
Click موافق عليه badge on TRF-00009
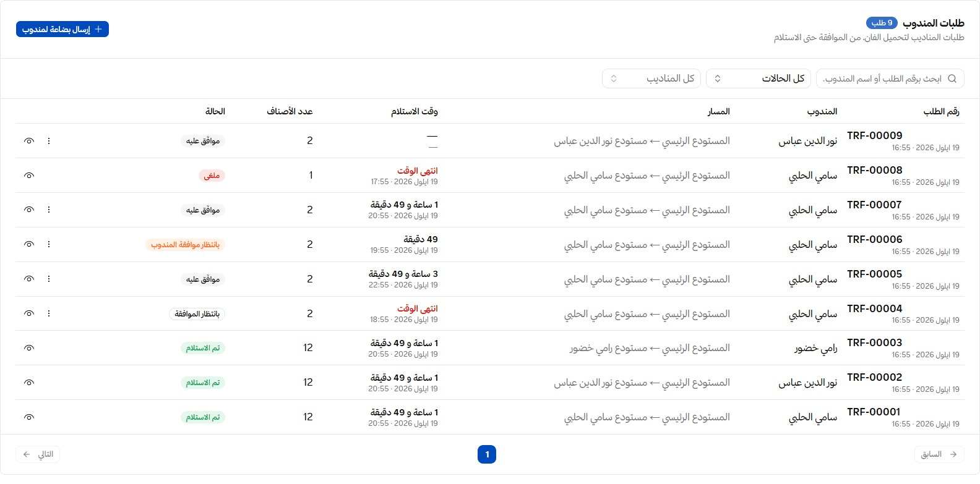coord(203,141)
